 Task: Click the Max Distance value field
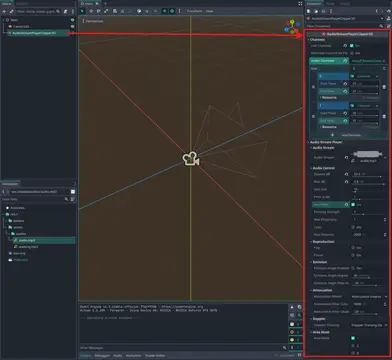coord(369,235)
